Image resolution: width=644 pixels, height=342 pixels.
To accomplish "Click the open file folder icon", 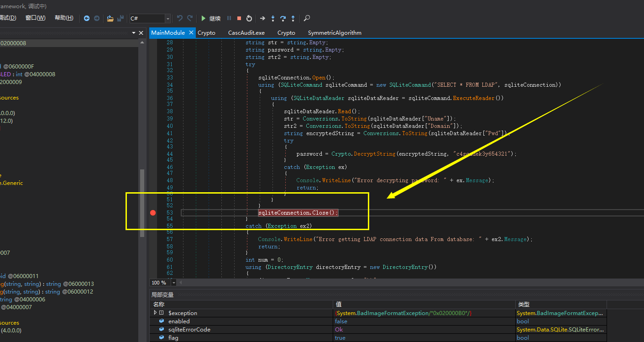I will pos(110,18).
